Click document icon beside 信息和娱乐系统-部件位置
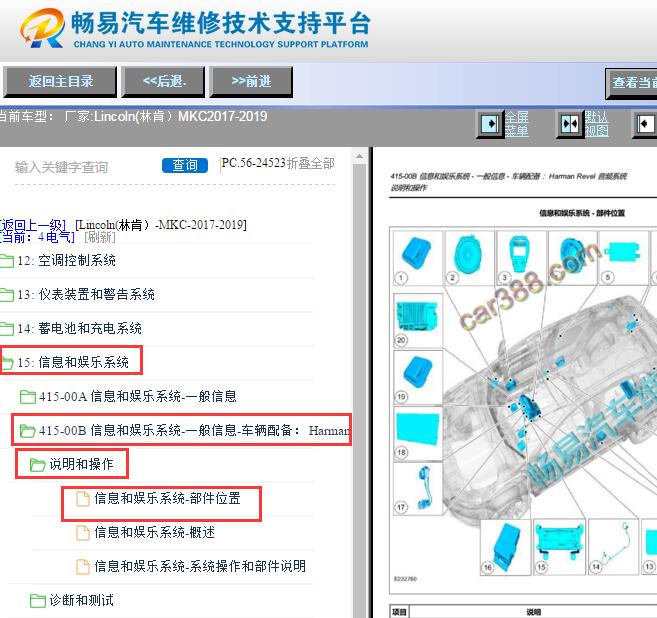The image size is (657, 618). coord(83,499)
